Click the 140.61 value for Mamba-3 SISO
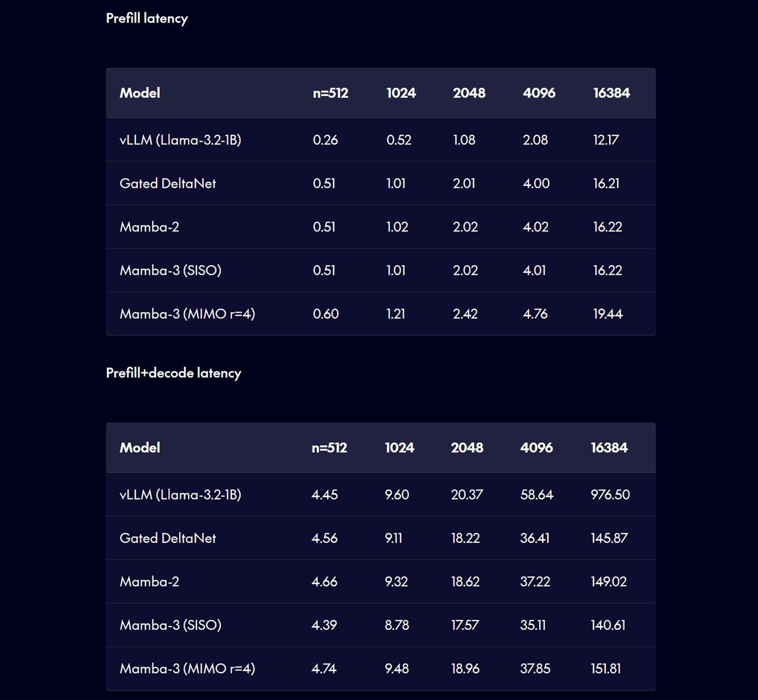 coord(608,625)
